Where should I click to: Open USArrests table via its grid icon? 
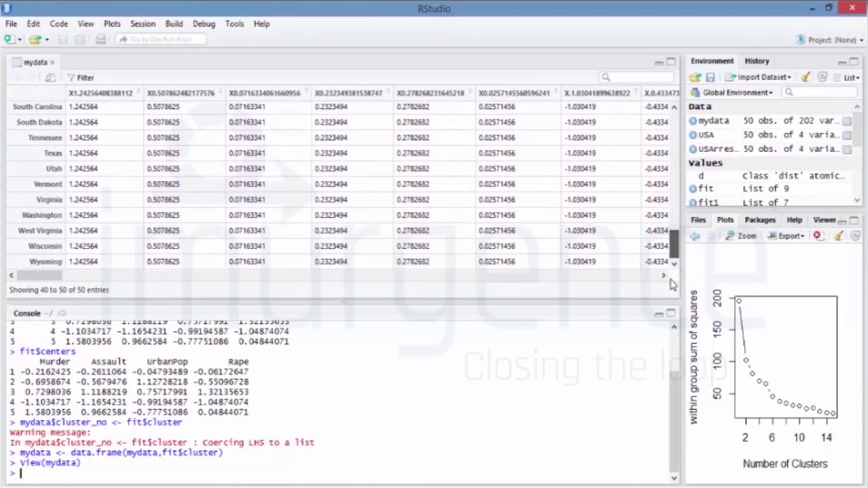pyautogui.click(x=847, y=148)
